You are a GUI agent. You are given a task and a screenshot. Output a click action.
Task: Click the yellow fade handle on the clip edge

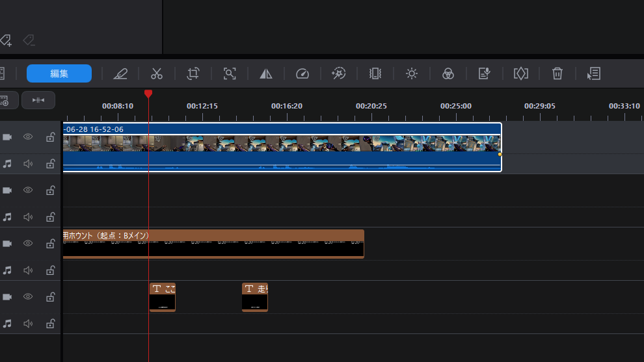pyautogui.click(x=500, y=154)
